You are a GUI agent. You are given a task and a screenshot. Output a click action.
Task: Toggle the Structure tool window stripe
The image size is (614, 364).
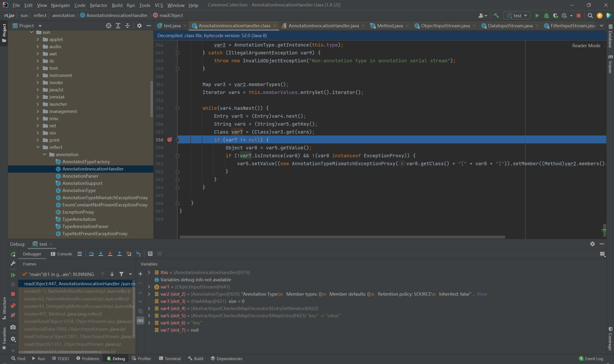click(x=4, y=308)
